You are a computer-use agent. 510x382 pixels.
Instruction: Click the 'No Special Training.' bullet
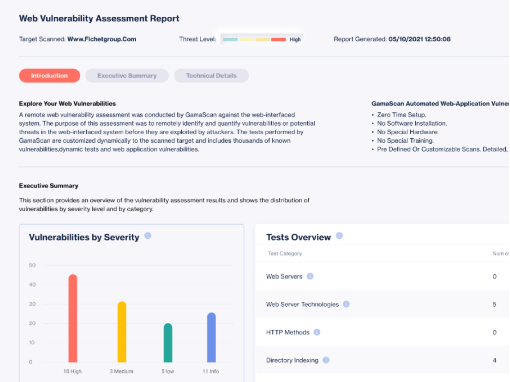(x=405, y=141)
